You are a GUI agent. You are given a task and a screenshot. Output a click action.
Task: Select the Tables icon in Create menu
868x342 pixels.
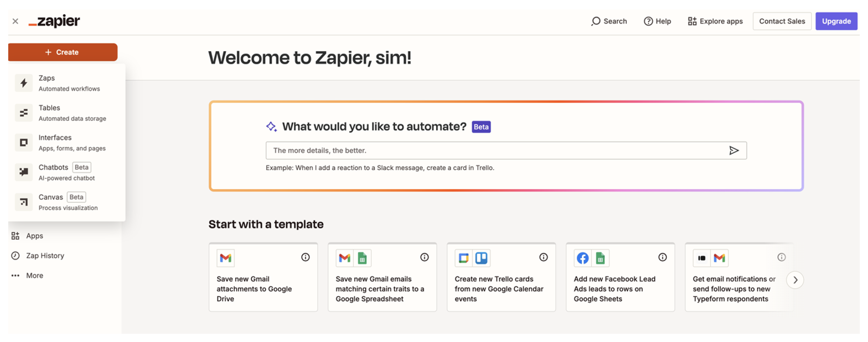24,113
